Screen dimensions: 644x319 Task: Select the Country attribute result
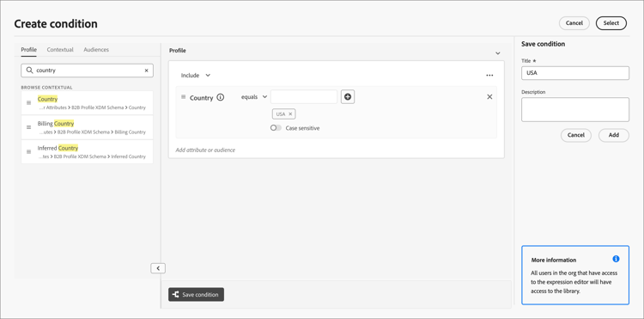click(87, 103)
